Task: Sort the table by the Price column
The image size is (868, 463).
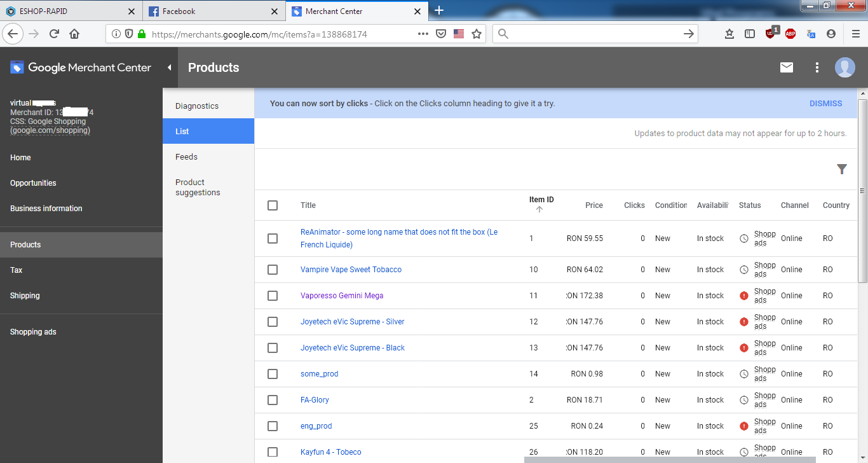Action: pyautogui.click(x=594, y=205)
